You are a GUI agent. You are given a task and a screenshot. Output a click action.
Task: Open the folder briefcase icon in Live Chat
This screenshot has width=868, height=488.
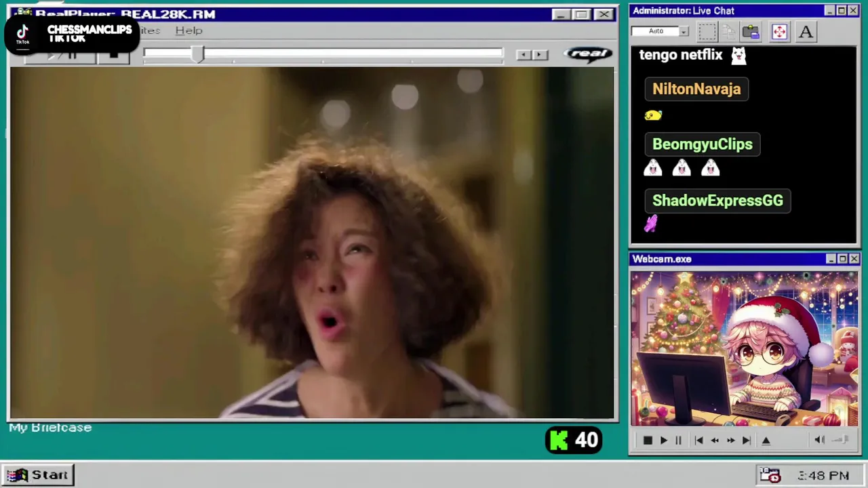(x=751, y=31)
